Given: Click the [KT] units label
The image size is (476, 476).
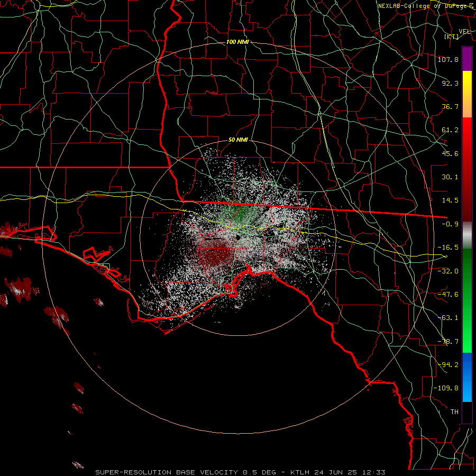Looking at the screenshot, I should pyautogui.click(x=452, y=36).
